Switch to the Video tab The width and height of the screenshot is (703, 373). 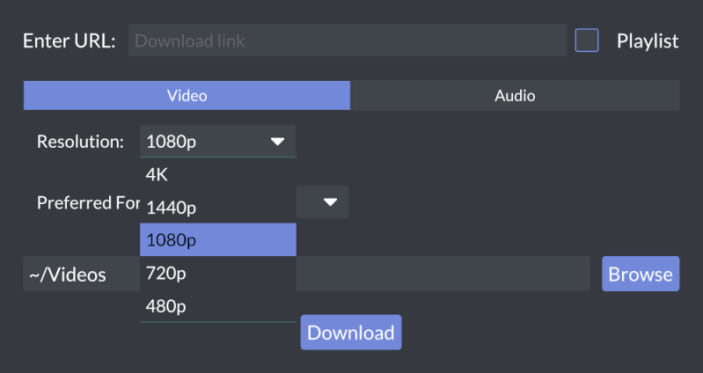tap(187, 95)
